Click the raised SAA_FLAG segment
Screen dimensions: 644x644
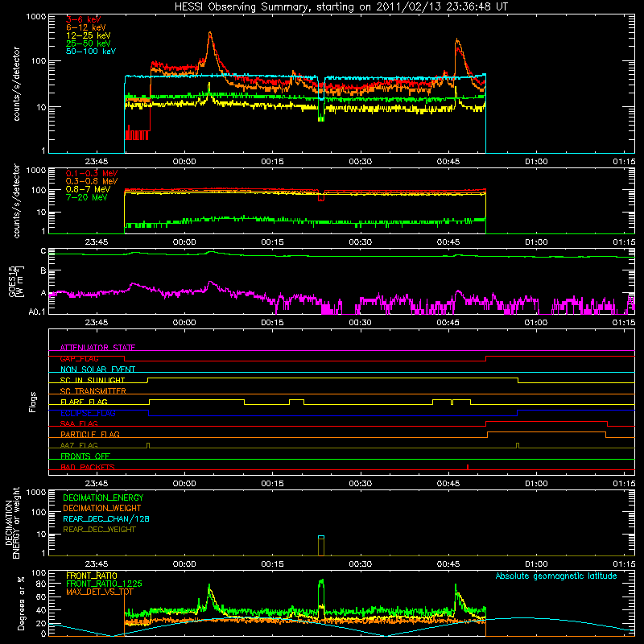547,421
